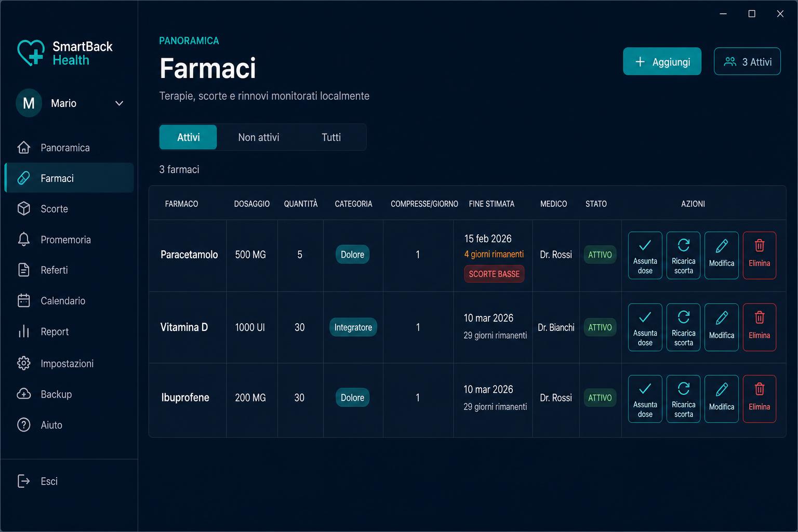Refill Vitamina D stock with Ricarica scorta
The height and width of the screenshot is (532, 798).
(684, 327)
